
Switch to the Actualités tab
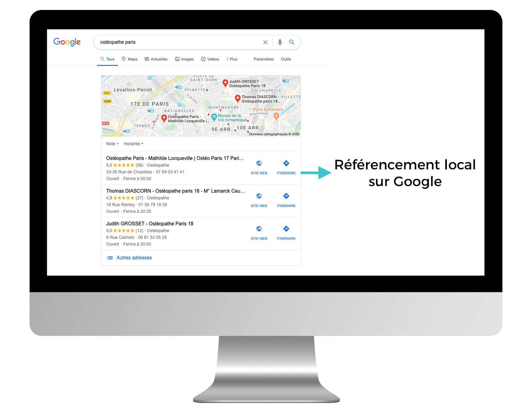click(156, 59)
